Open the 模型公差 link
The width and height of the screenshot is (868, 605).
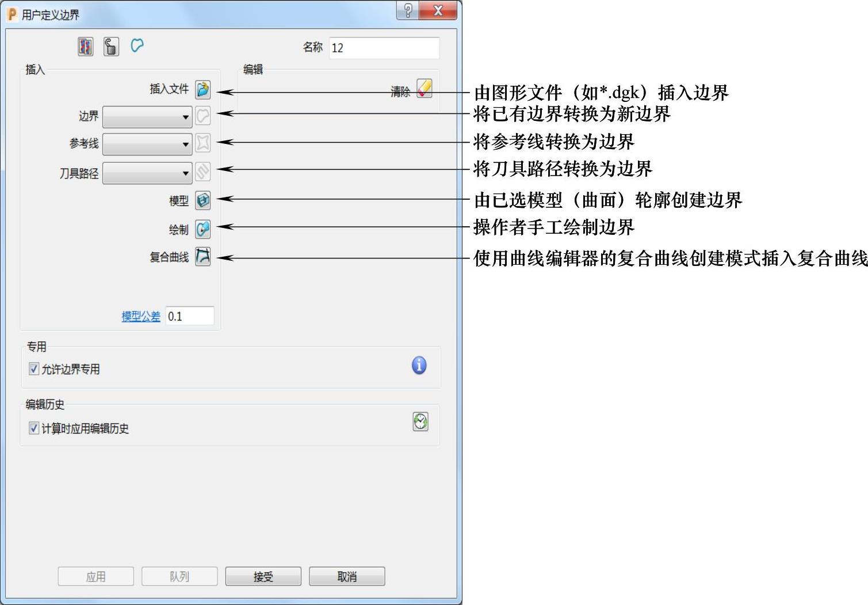(141, 316)
